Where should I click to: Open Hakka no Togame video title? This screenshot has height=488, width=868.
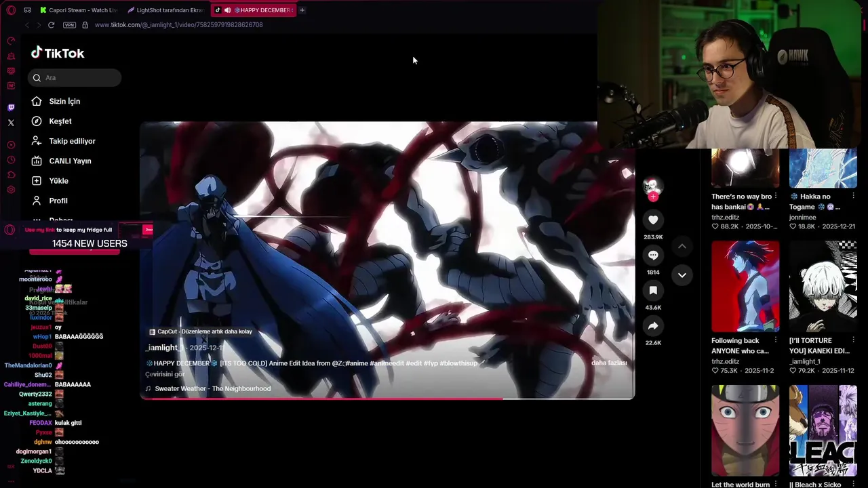[x=815, y=201]
